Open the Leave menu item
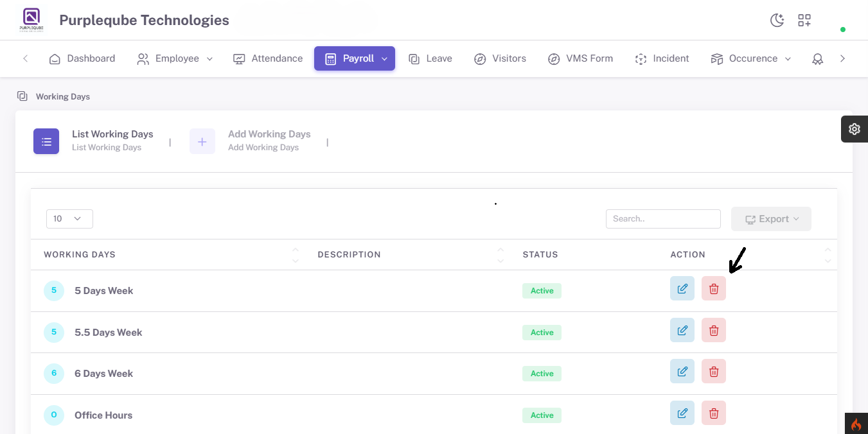This screenshot has width=868, height=434. click(x=430, y=58)
